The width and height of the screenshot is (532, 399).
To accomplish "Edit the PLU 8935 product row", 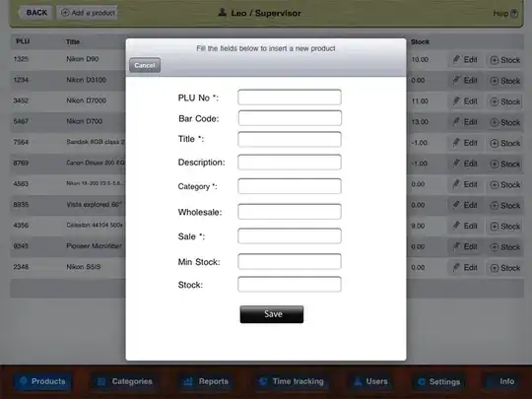I will (465, 205).
